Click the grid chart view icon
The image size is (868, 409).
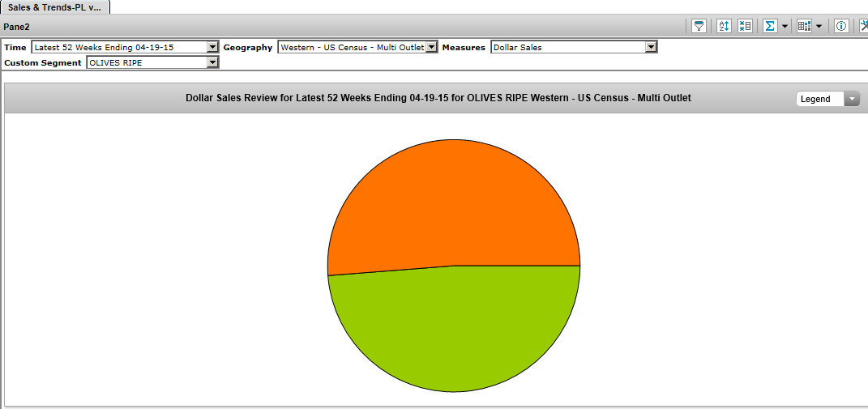pyautogui.click(x=803, y=26)
